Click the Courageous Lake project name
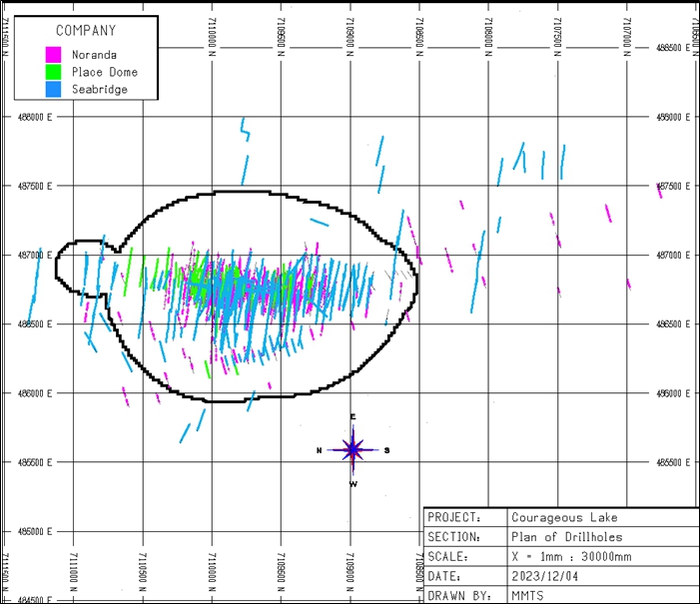 (562, 517)
